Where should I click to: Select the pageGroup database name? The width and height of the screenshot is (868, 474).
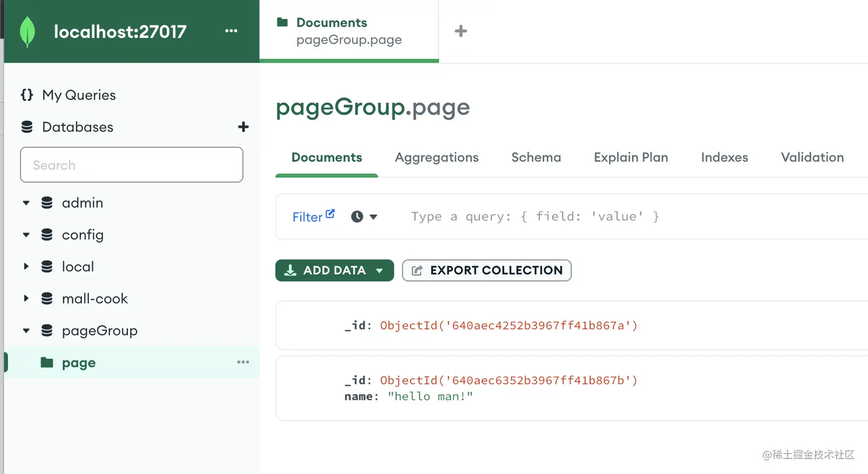point(100,331)
